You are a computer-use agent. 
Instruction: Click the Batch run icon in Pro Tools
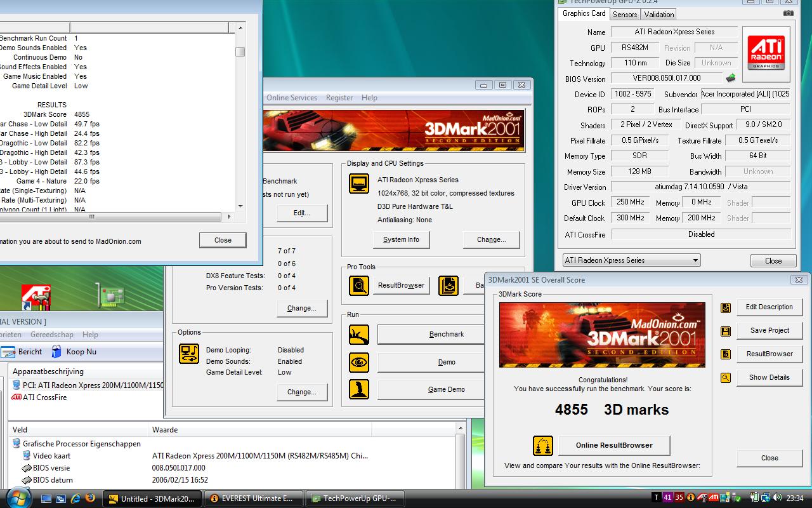pos(449,286)
